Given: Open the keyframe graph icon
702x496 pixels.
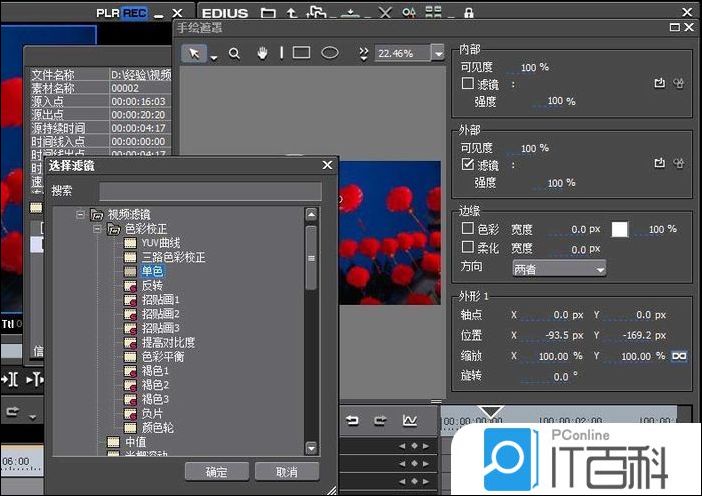Looking at the screenshot, I should [410, 420].
